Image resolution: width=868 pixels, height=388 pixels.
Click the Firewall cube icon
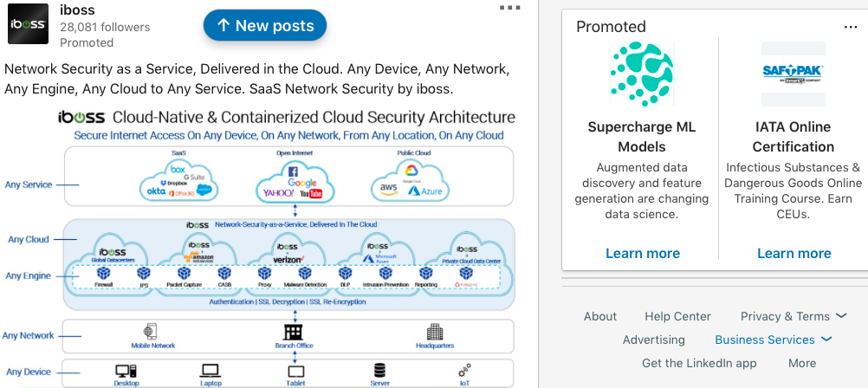(104, 274)
